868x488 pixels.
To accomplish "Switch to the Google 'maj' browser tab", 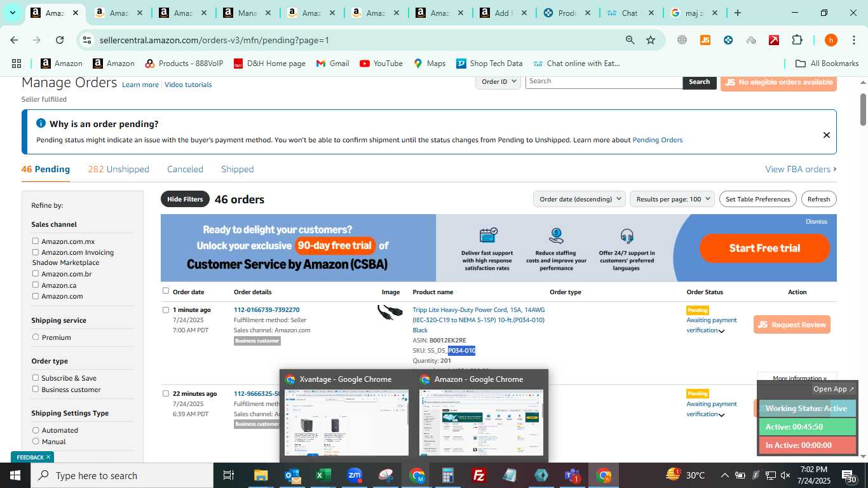I will 692,13.
